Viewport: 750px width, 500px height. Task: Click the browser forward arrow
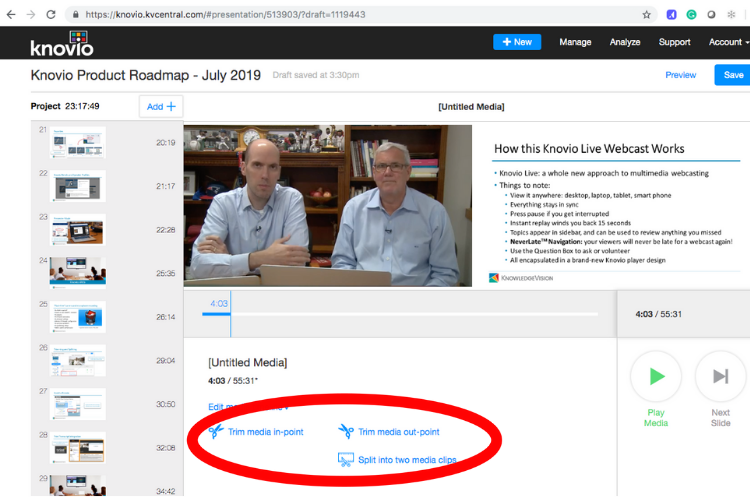point(31,14)
